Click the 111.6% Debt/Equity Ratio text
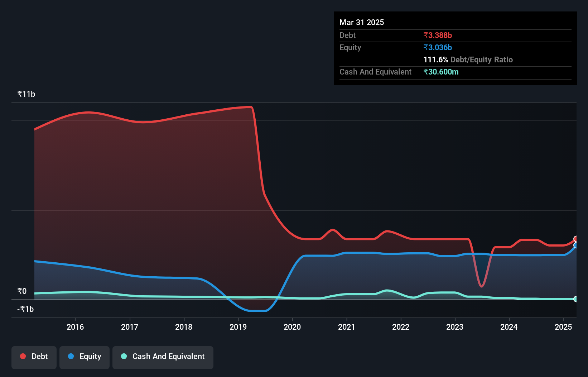588x377 pixels. click(x=468, y=59)
